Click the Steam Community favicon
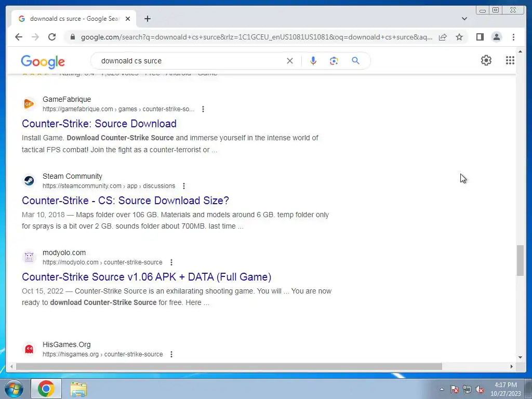 (29, 180)
